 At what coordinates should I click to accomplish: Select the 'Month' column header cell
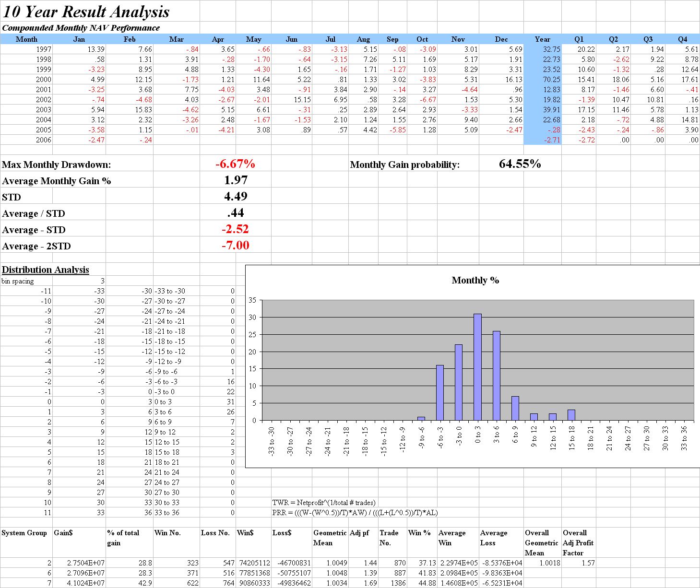[x=26, y=39]
